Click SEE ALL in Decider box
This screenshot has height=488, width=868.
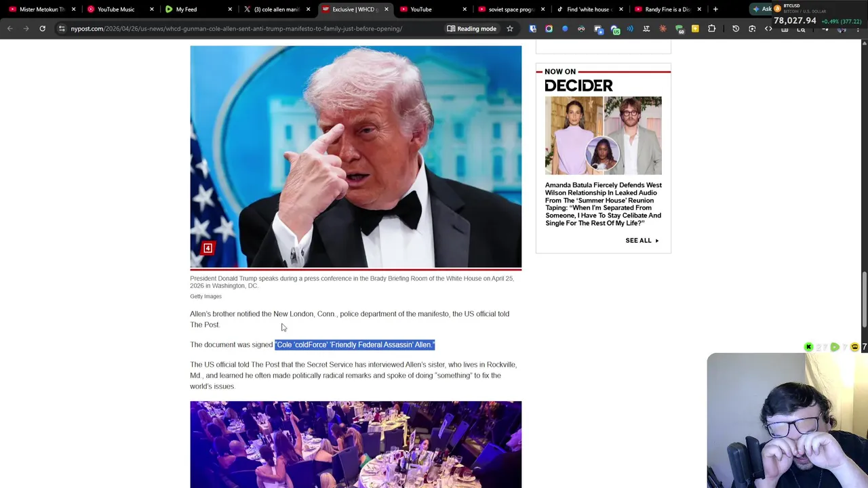[x=642, y=241]
